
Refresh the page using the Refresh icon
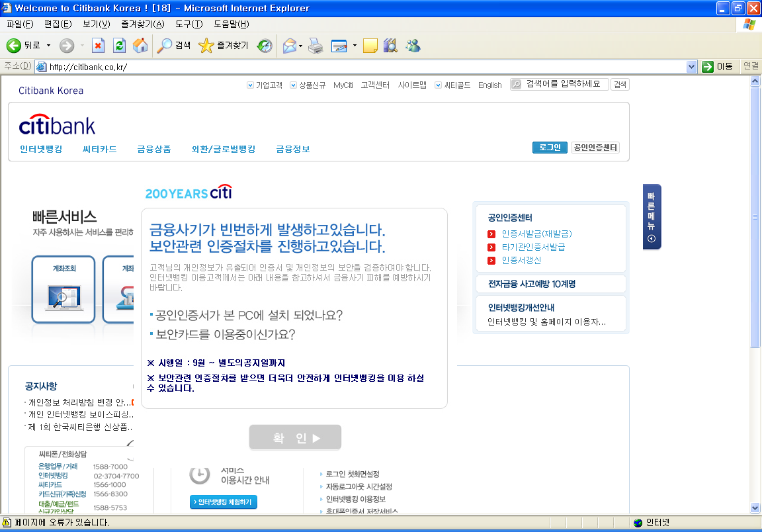click(119, 46)
